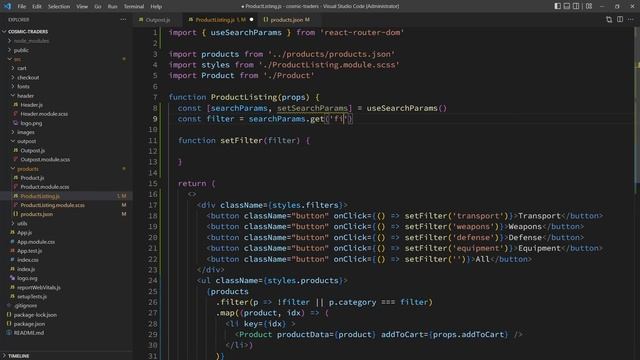Open Outpost.js in explorer tree
The width and height of the screenshot is (640, 360).
(x=33, y=151)
